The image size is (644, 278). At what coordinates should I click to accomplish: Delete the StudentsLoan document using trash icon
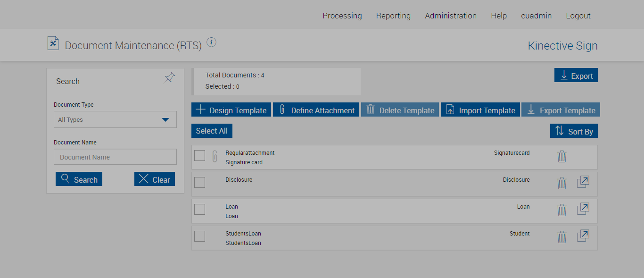point(561,237)
